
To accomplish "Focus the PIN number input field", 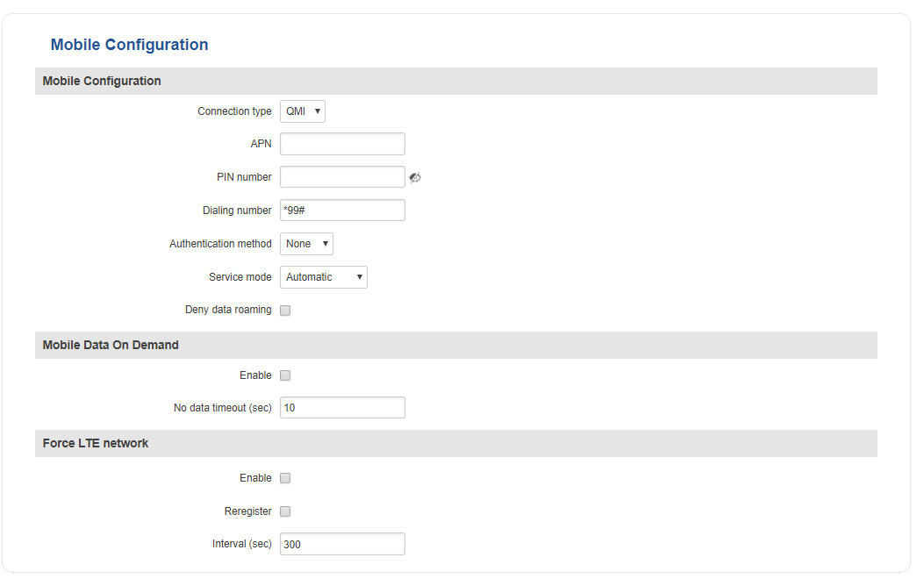I will [x=342, y=177].
